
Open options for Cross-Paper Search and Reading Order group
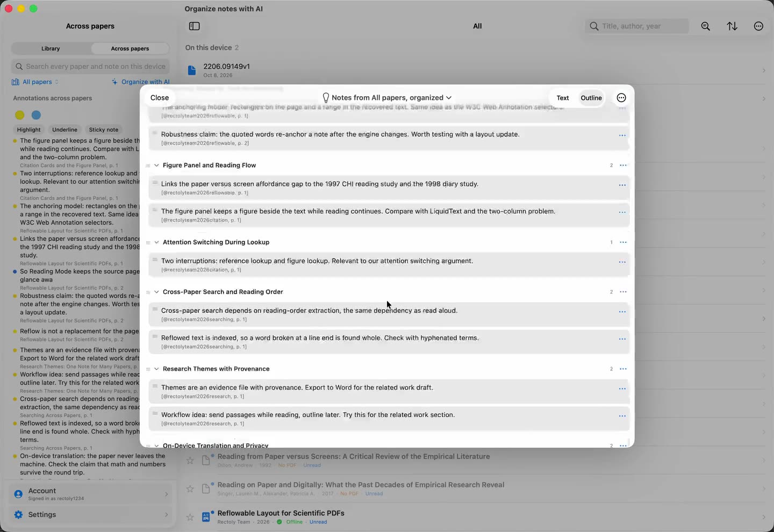click(623, 292)
